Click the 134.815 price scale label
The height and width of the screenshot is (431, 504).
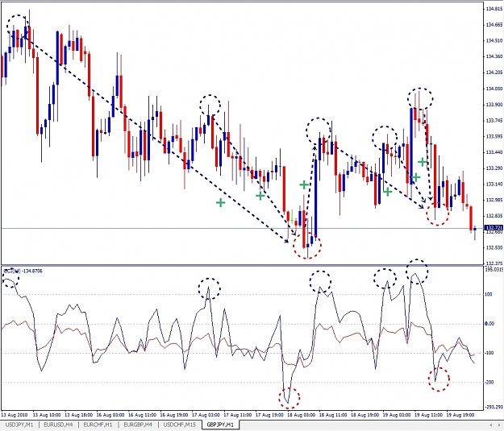click(x=494, y=9)
